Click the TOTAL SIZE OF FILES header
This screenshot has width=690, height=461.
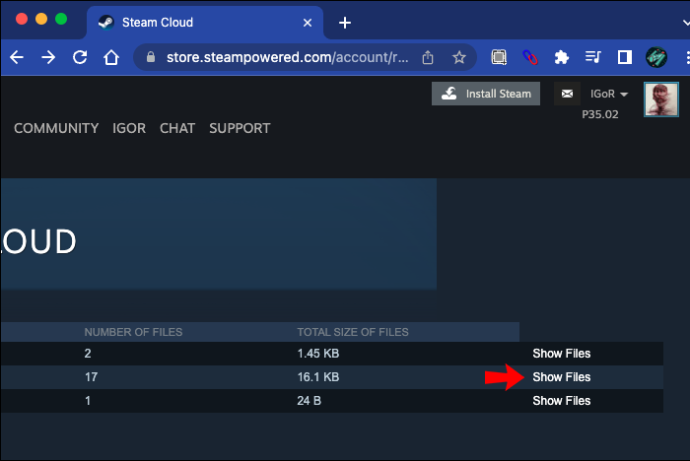pyautogui.click(x=353, y=332)
